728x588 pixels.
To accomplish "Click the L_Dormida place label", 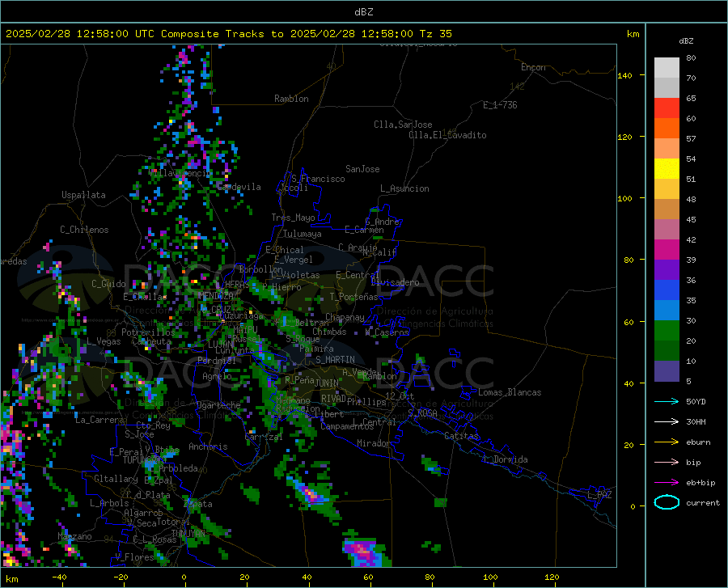I will pyautogui.click(x=505, y=459).
